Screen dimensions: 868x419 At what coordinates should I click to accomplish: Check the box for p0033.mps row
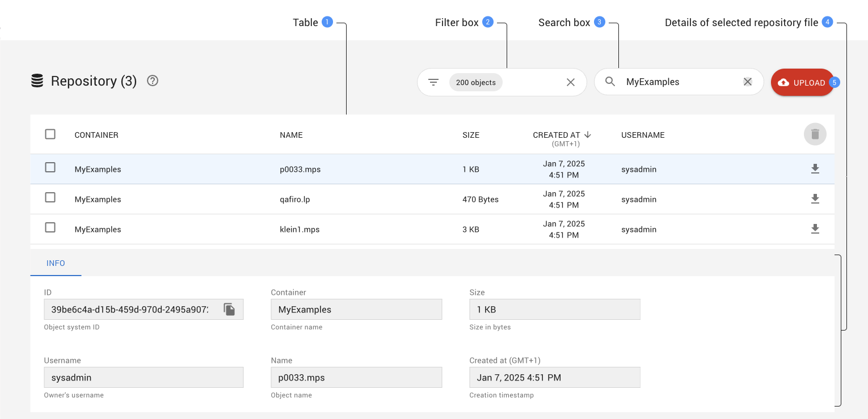(50, 168)
